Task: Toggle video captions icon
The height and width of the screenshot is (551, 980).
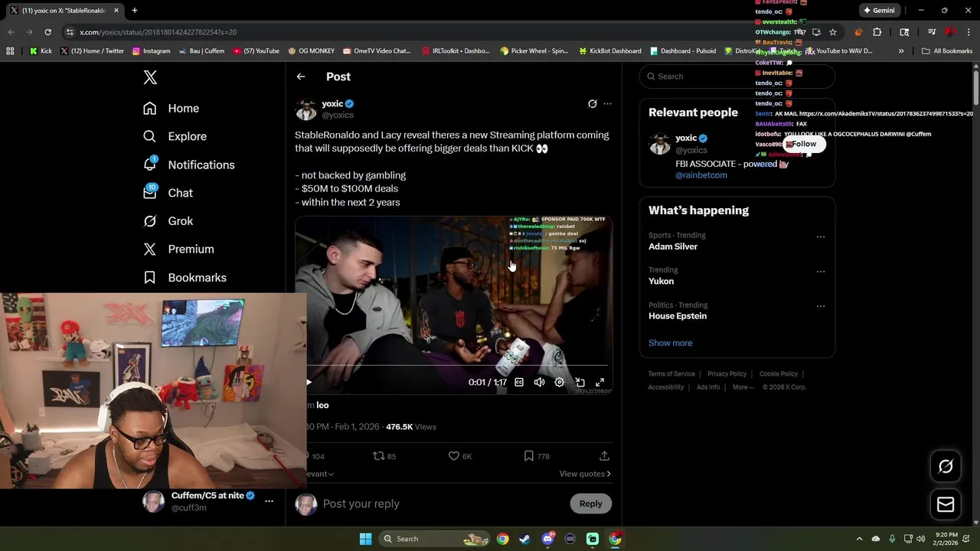Action: pyautogui.click(x=519, y=382)
